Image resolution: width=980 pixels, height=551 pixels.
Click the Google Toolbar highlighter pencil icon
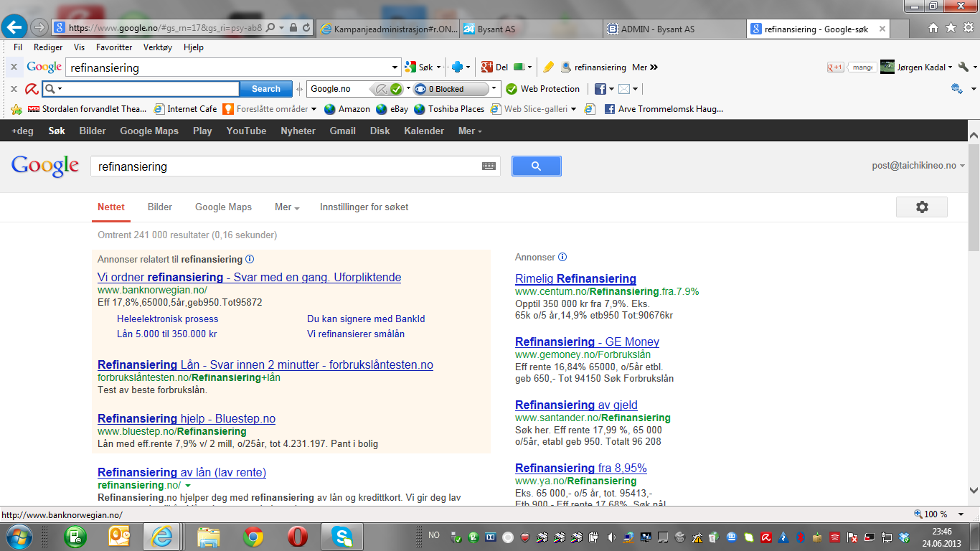pyautogui.click(x=548, y=67)
